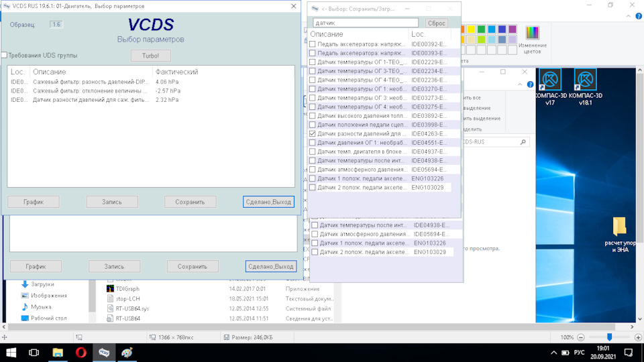
Task: Click the stop-LCH file name
Action: (127, 299)
